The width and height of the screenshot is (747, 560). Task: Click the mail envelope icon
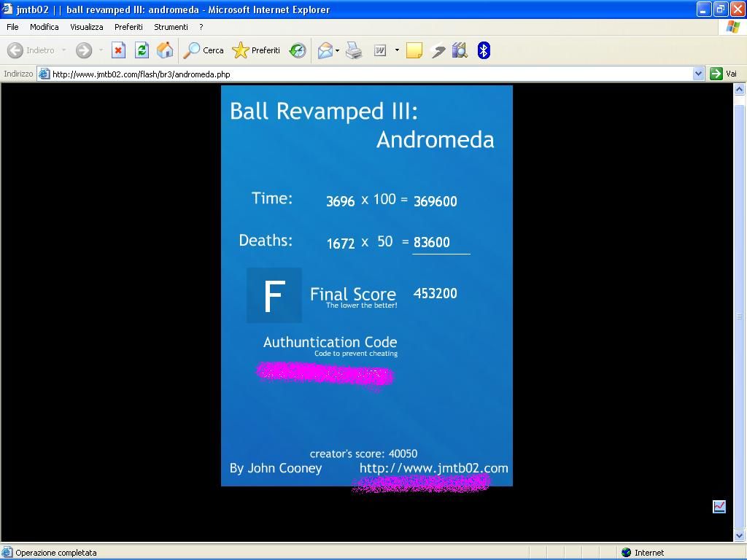tap(325, 50)
